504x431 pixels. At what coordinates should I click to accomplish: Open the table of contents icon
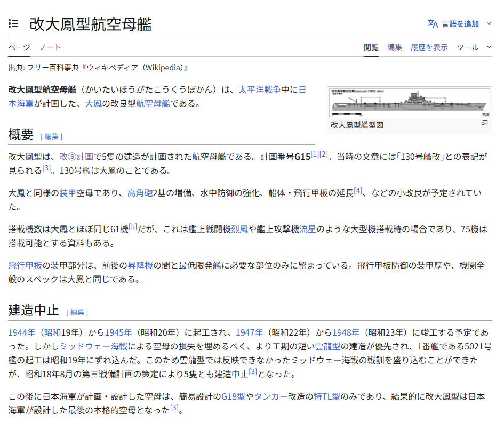click(14, 23)
